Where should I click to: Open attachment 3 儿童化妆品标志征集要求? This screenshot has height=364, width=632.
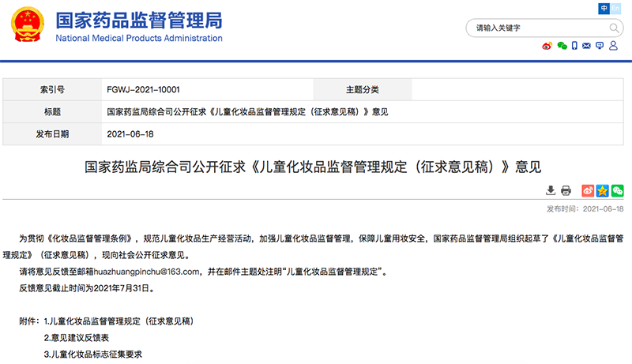(92, 355)
